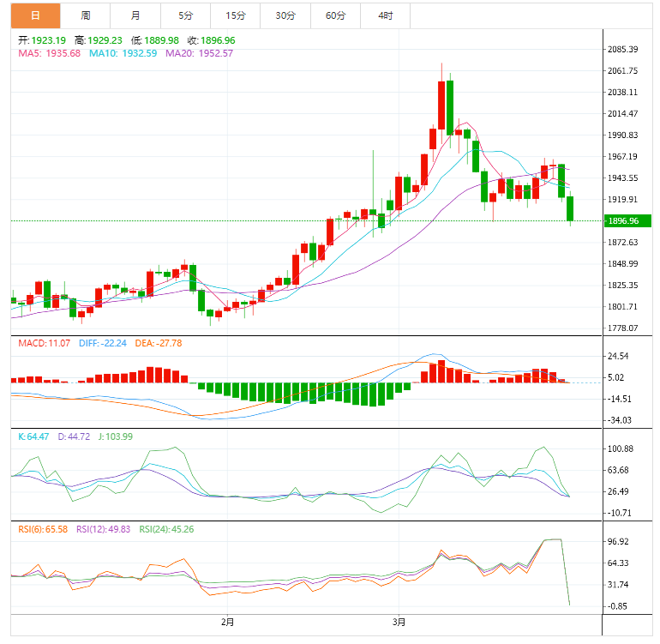The width and height of the screenshot is (660, 644).
Task: Click the MA5: 1935.68 legend value
Action: pos(49,53)
